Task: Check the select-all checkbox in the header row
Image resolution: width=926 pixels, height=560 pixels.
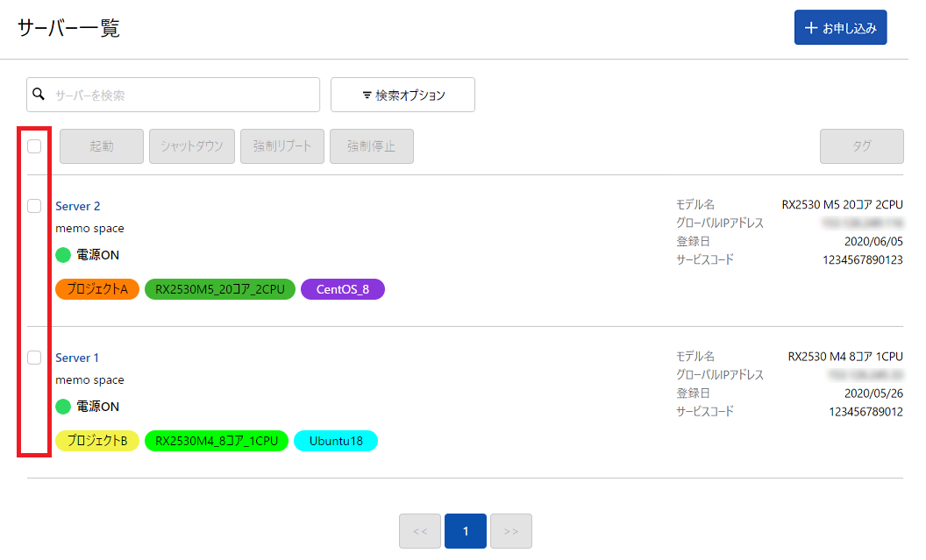Action: click(34, 146)
